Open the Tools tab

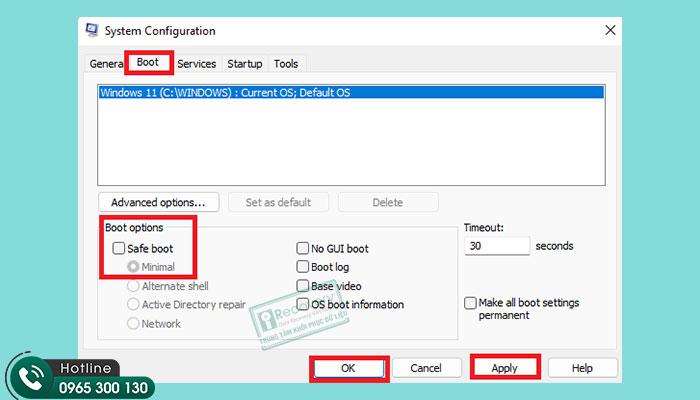[286, 64]
